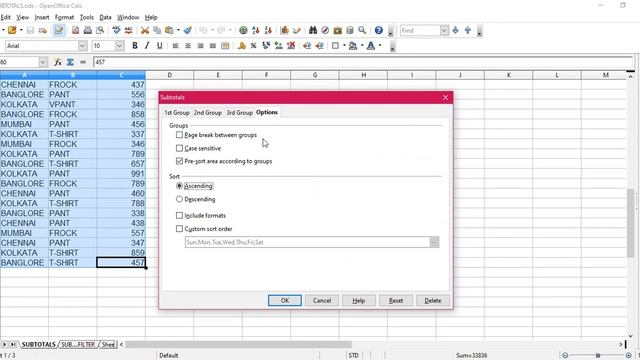Open the Data menu
The width and height of the screenshot is (640, 360).
[x=105, y=17]
